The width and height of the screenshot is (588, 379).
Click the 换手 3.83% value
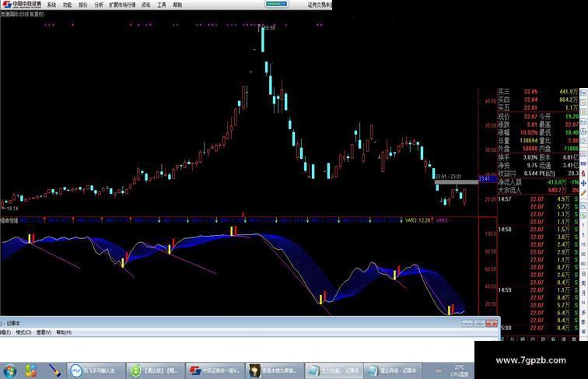pyautogui.click(x=530, y=158)
